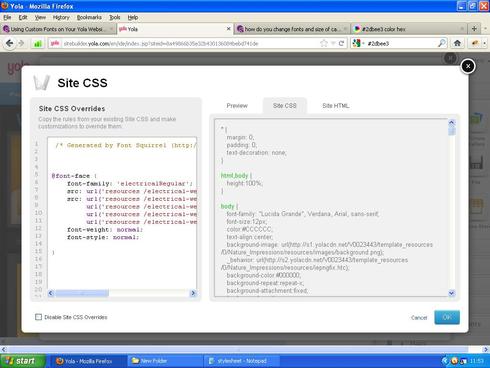The width and height of the screenshot is (490, 368).
Task: Click the Generated by Font Squirrel comment
Action: click(x=126, y=145)
